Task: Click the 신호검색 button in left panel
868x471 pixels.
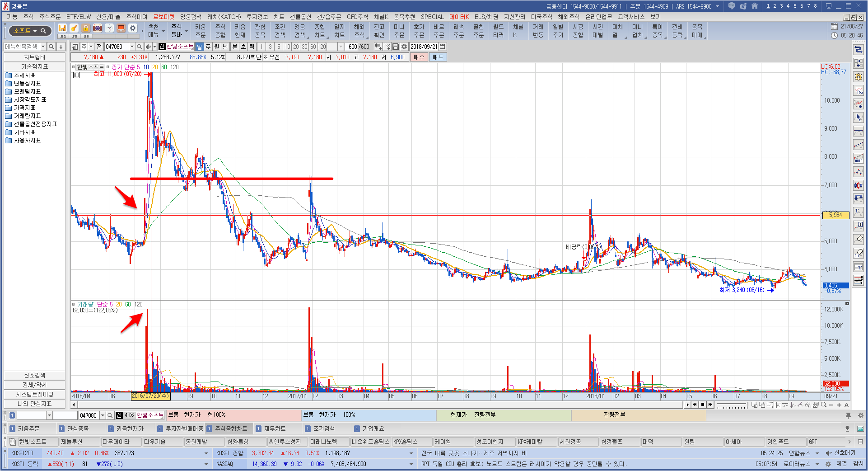Action: [x=34, y=375]
